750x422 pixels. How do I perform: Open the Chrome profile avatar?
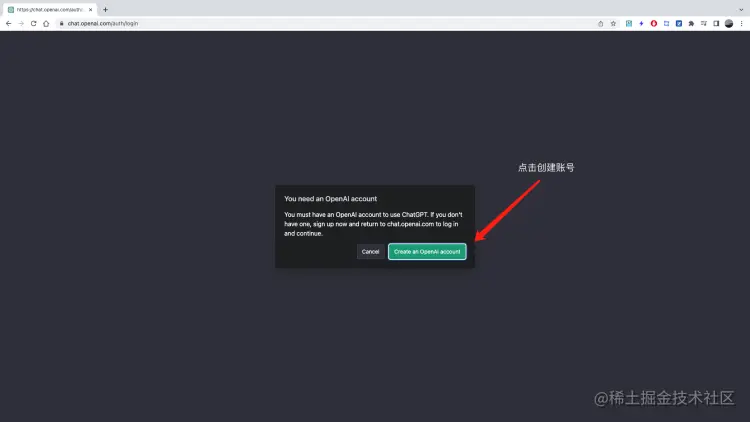[x=728, y=23]
